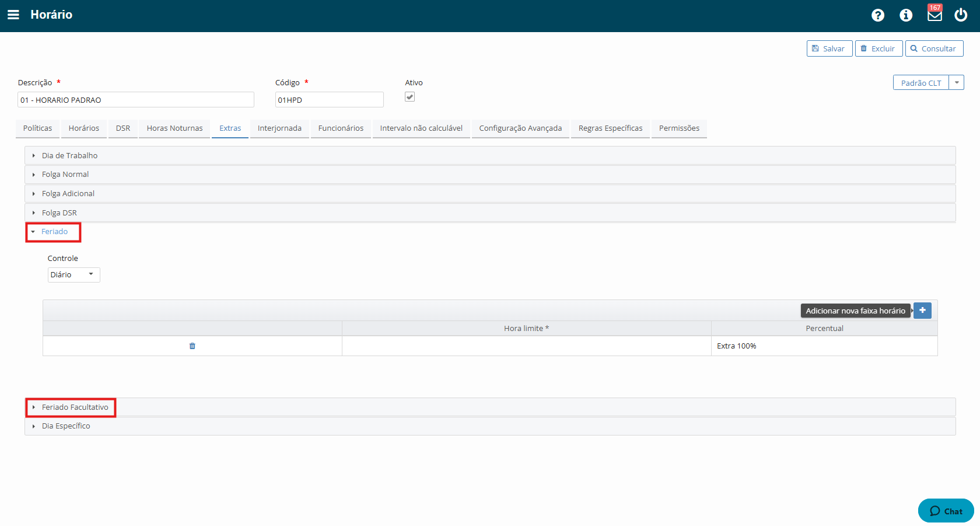Open the hamburger menu

click(x=13, y=15)
